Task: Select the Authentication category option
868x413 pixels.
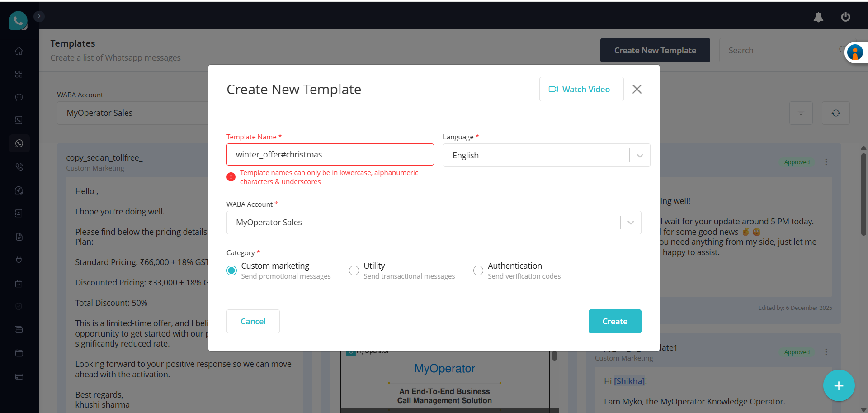Action: tap(478, 270)
